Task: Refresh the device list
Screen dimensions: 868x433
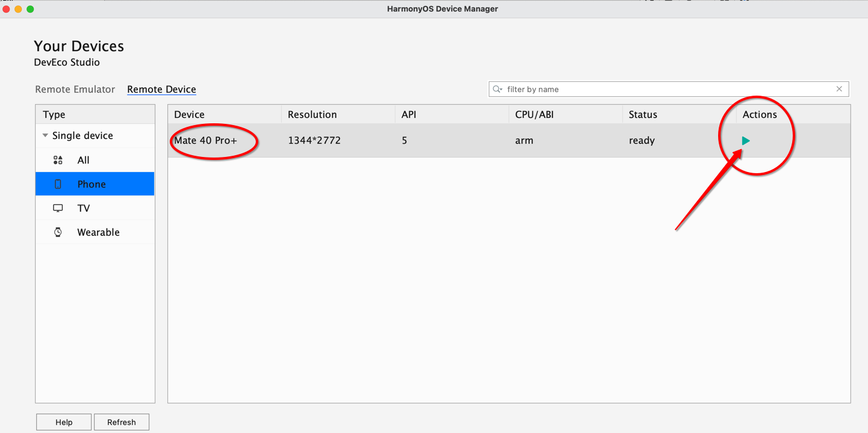Action: tap(121, 422)
